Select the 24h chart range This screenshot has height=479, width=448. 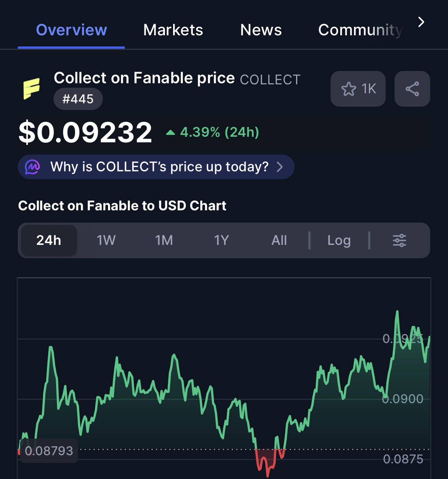point(49,240)
